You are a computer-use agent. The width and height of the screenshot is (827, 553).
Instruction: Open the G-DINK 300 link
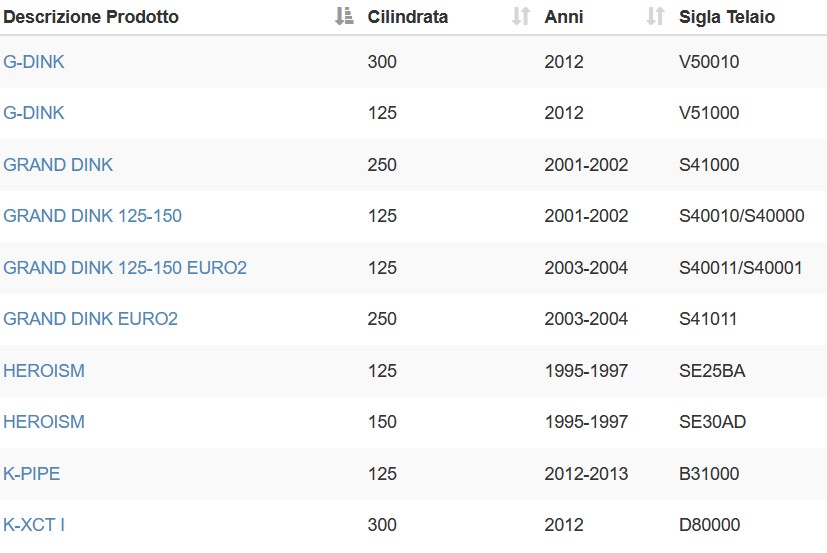pyautogui.click(x=34, y=62)
